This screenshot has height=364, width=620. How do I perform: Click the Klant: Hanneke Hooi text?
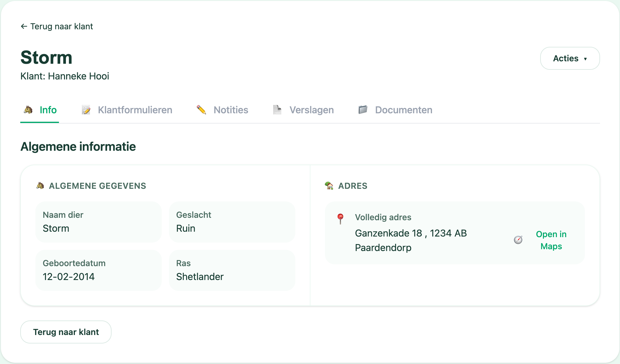click(65, 76)
